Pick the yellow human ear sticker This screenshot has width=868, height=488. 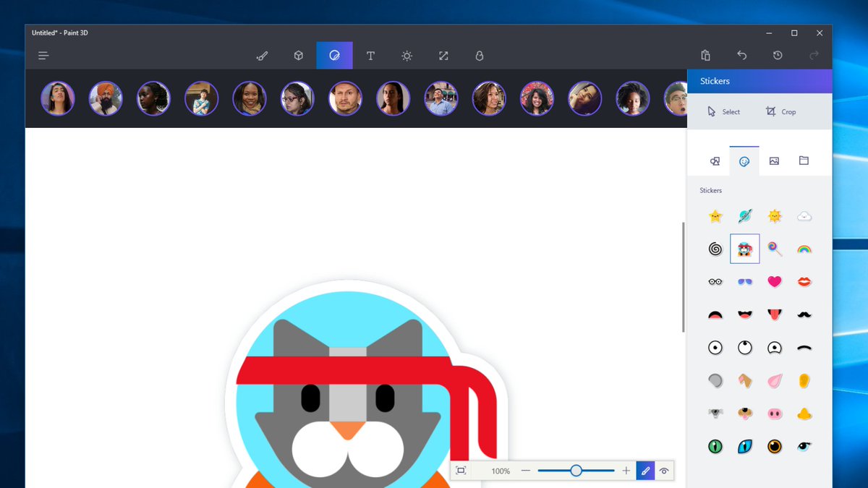click(x=804, y=380)
